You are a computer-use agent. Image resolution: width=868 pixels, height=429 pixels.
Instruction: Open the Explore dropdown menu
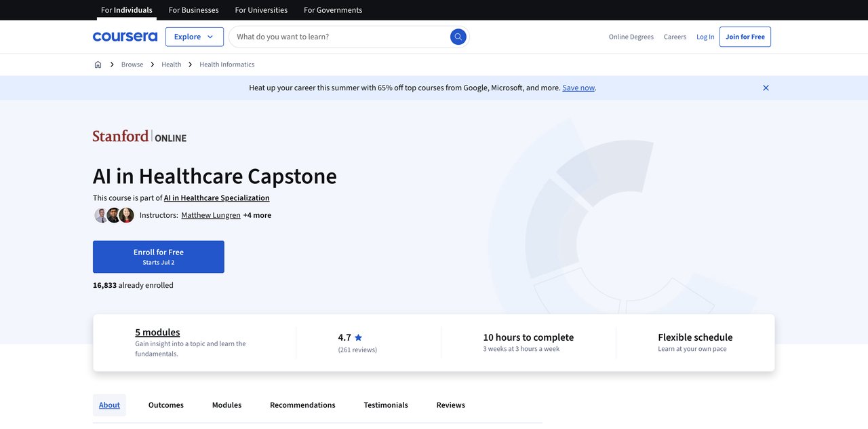point(195,37)
